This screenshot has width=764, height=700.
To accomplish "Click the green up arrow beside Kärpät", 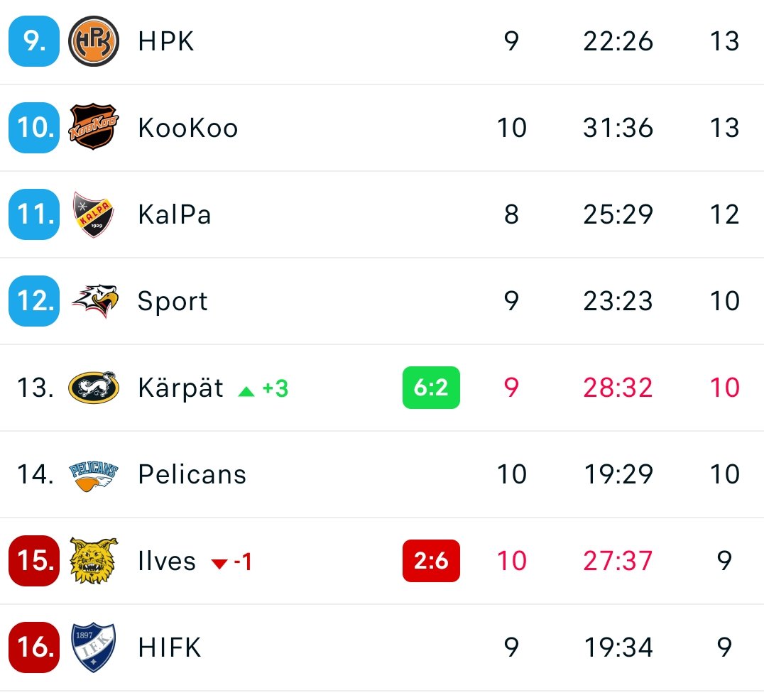I will [x=246, y=390].
